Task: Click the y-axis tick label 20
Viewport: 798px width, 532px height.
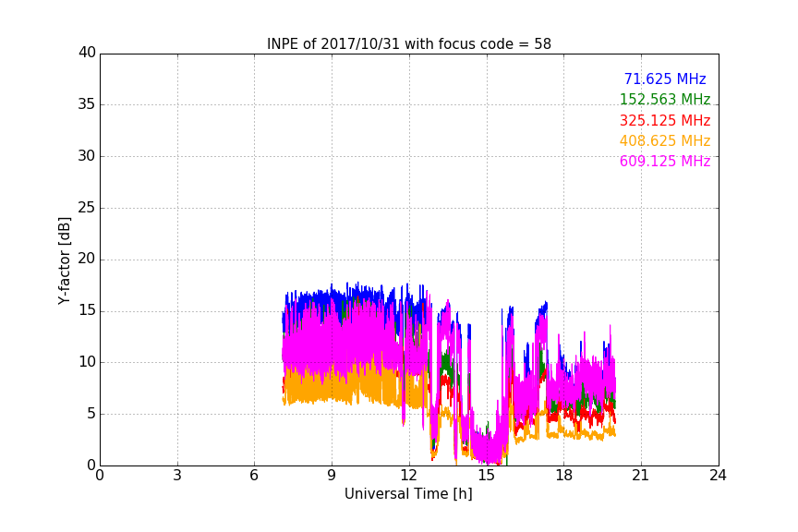Action: click(87, 259)
